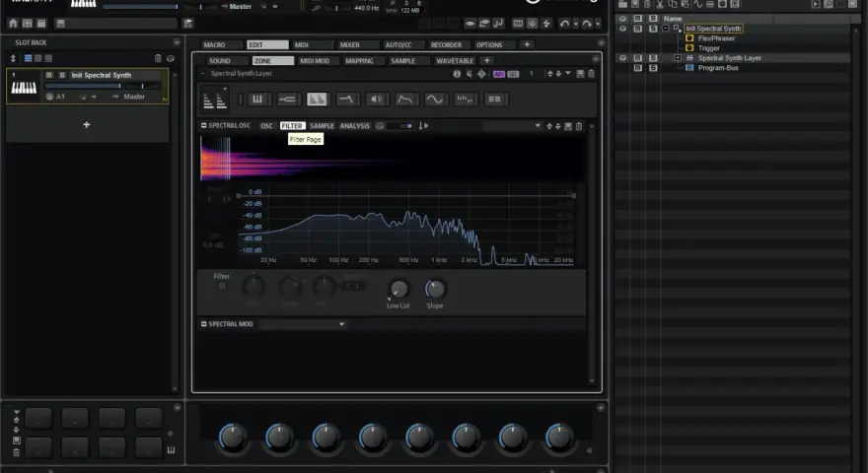Expand the Spectral Synth Layer tree node
Screen dimensions: 868x473
677,57
